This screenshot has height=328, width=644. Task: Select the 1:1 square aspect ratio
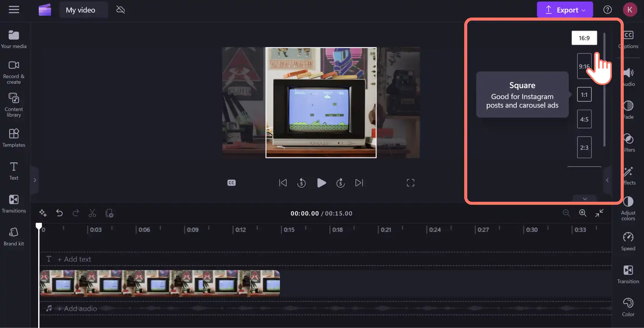pos(584,95)
